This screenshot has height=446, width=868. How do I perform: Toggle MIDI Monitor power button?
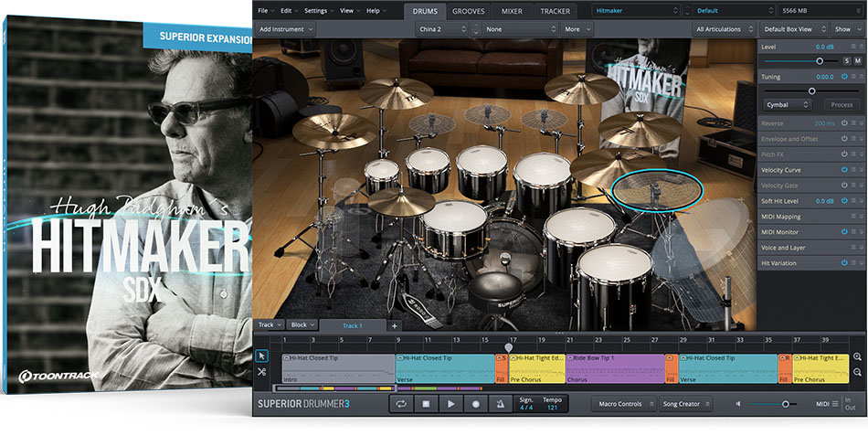tap(844, 231)
